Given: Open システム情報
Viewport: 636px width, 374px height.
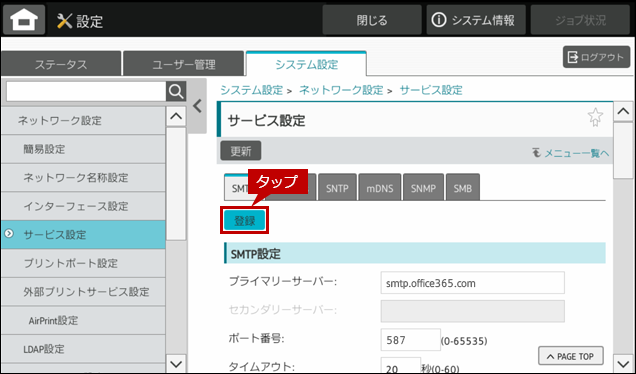Looking at the screenshot, I should click(476, 20).
